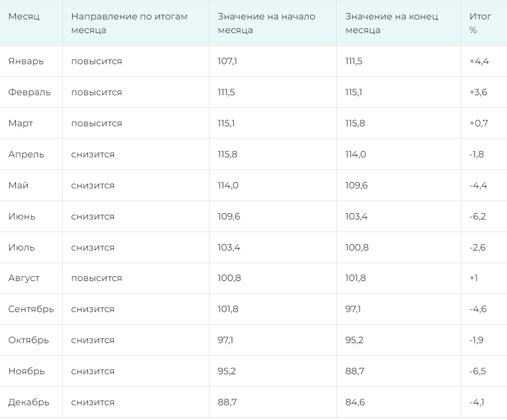This screenshot has width=507, height=420.
Task: Click the -6,2 result for Июнь
Action: coord(478,216)
